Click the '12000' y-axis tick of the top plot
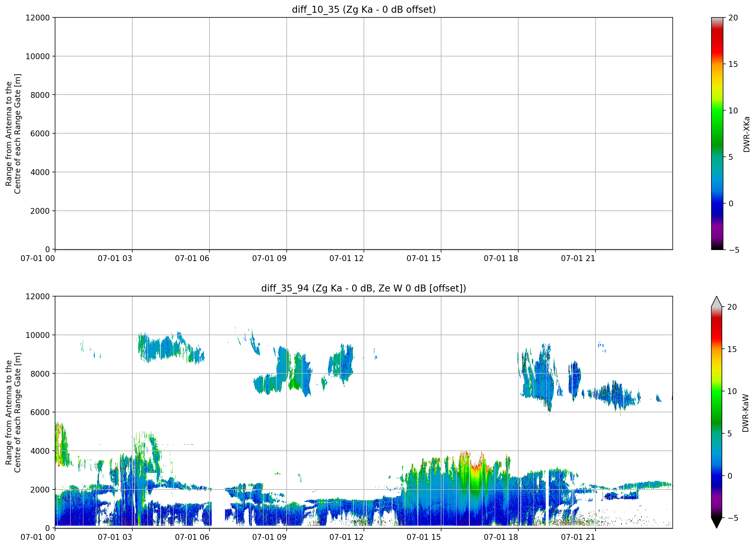Image resolution: width=756 pixels, height=547 pixels. tap(38, 18)
